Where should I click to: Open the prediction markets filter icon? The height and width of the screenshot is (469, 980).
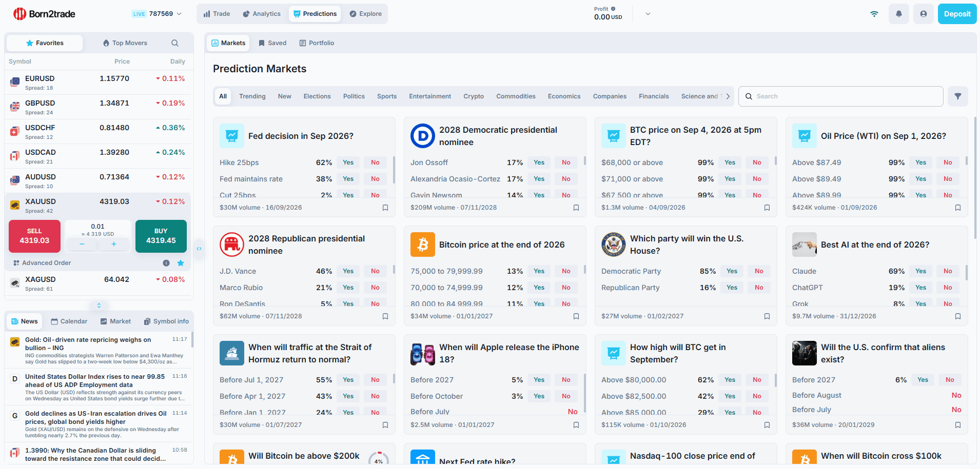click(957, 96)
